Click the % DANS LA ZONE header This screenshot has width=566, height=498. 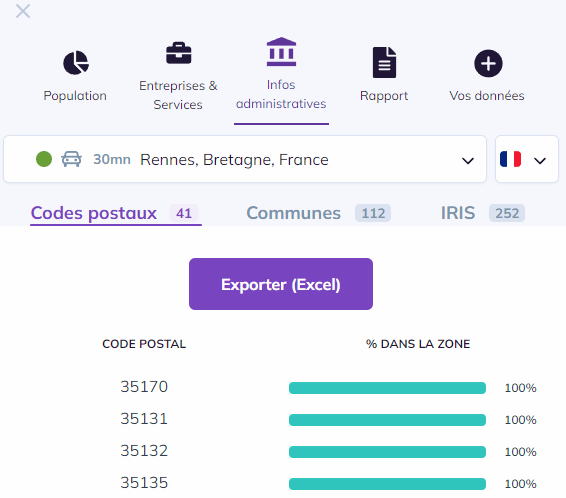click(x=418, y=344)
